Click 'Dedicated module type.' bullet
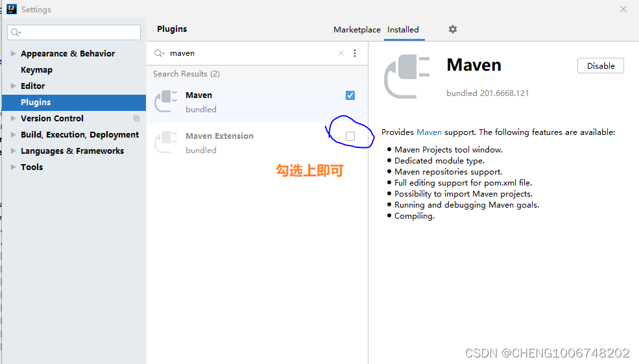Image resolution: width=639 pixels, height=364 pixels. click(x=439, y=161)
